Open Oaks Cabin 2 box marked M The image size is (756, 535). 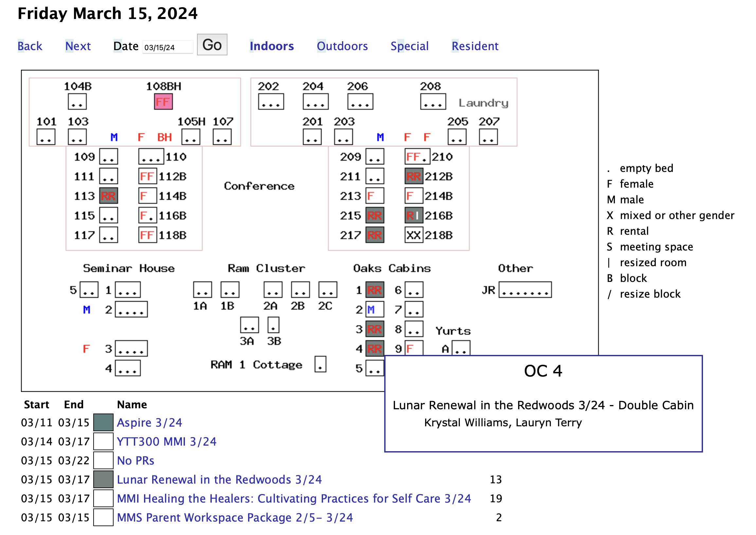tap(375, 310)
